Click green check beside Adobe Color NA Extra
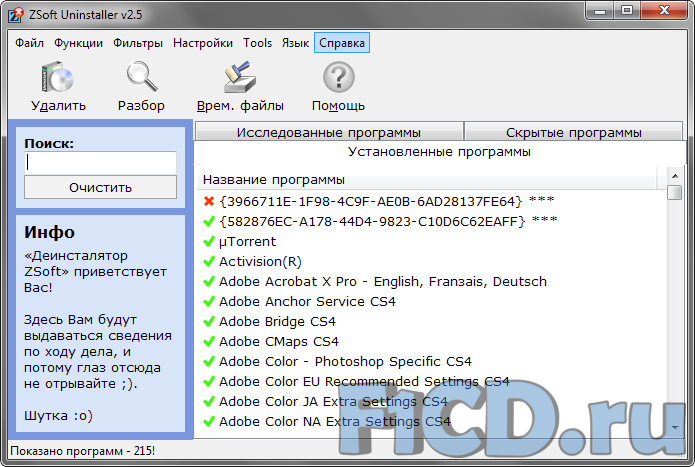The width and height of the screenshot is (695, 467). (x=208, y=421)
